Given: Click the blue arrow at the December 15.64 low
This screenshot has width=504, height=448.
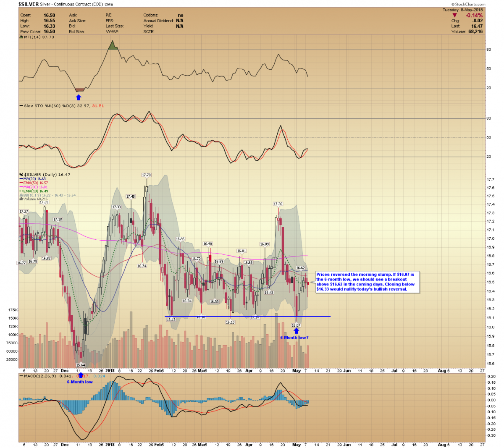Looking at the screenshot, I should [x=81, y=375].
